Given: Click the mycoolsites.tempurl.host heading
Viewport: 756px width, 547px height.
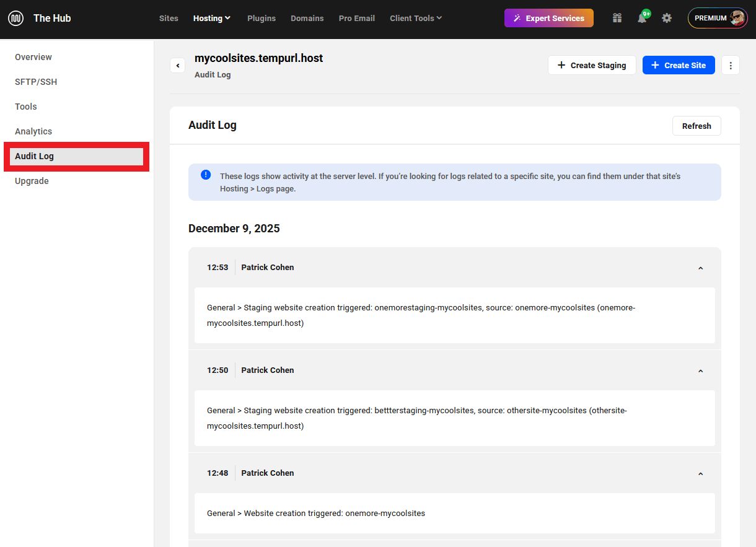Looking at the screenshot, I should (259, 58).
